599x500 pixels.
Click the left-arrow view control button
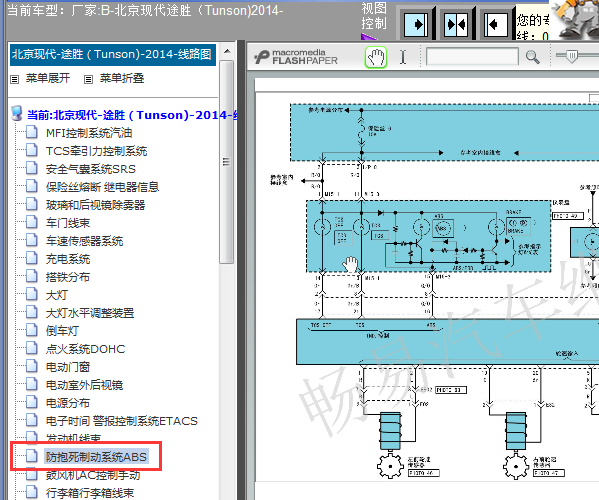pyautogui.click(x=495, y=25)
